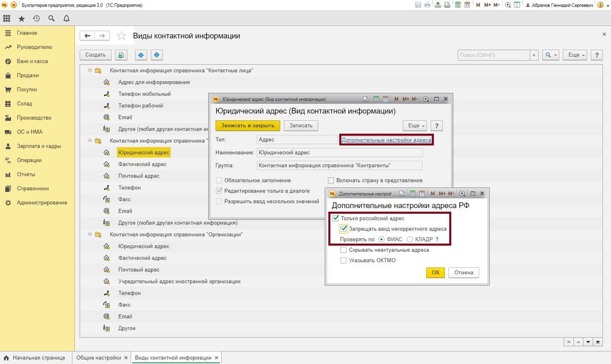This screenshot has width=611, height=364.
Task: Toggle Только российский адрес checkbox
Action: [336, 218]
